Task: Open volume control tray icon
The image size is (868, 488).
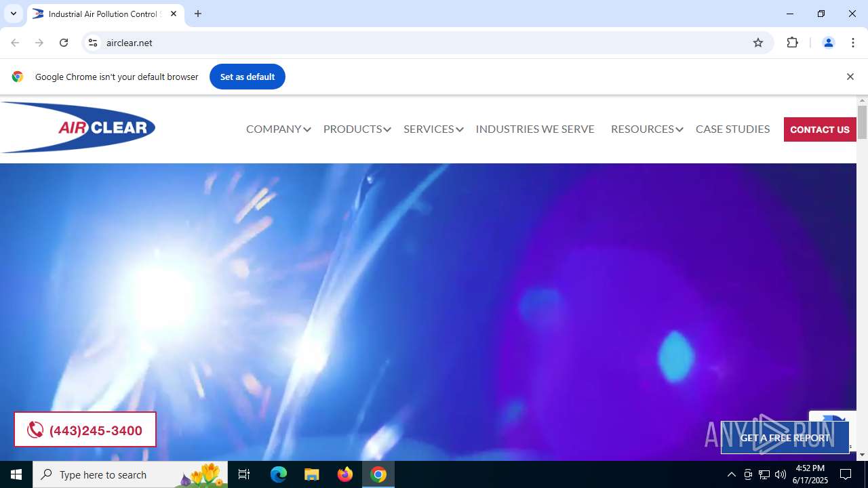Action: [781, 474]
